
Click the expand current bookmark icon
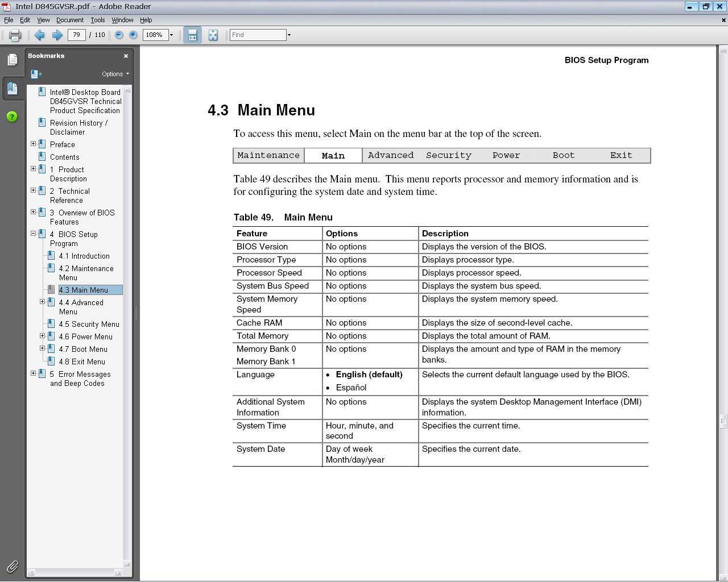pyautogui.click(x=36, y=74)
